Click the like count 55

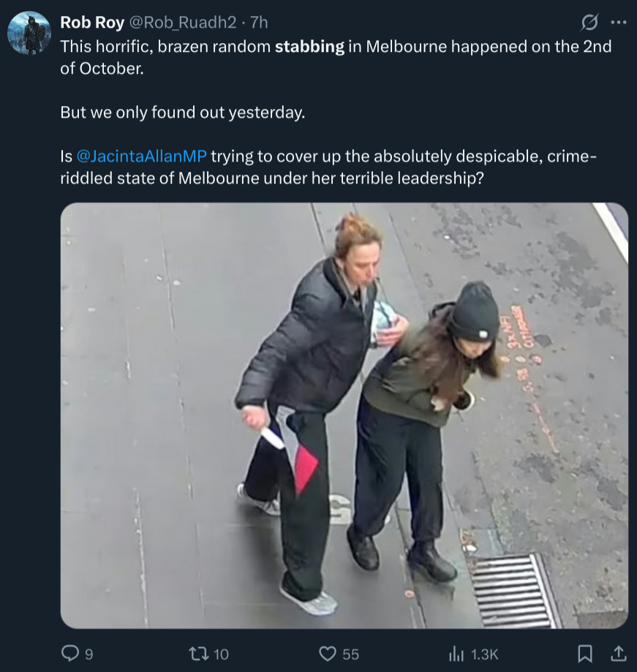350,654
